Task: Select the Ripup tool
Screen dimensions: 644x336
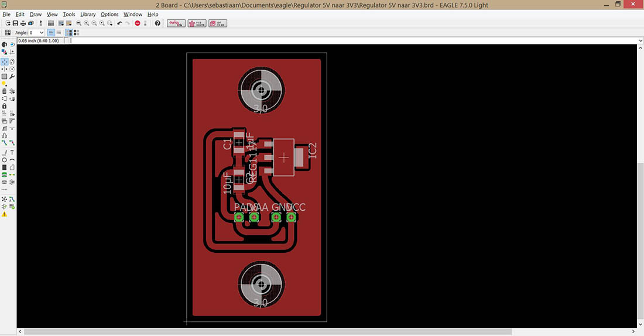Action: [x=12, y=143]
